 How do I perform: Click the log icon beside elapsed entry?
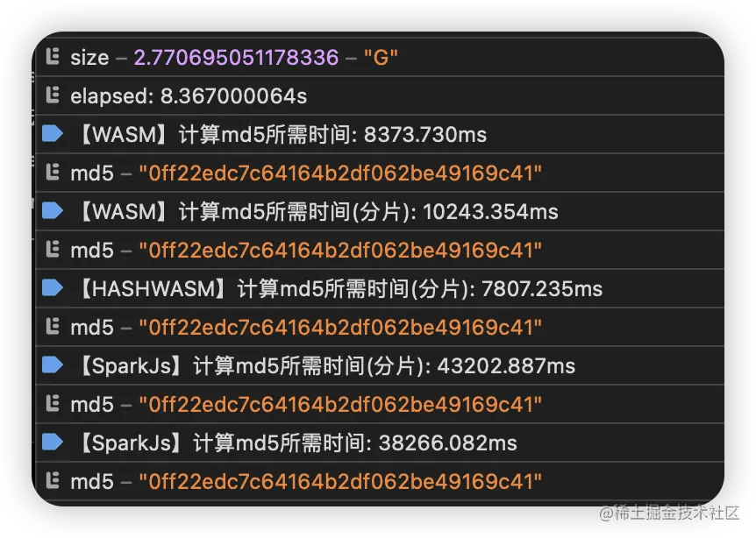pos(53,95)
